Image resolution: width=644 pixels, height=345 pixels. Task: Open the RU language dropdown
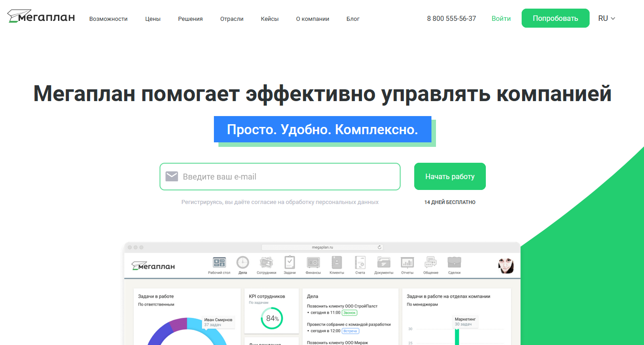606,19
